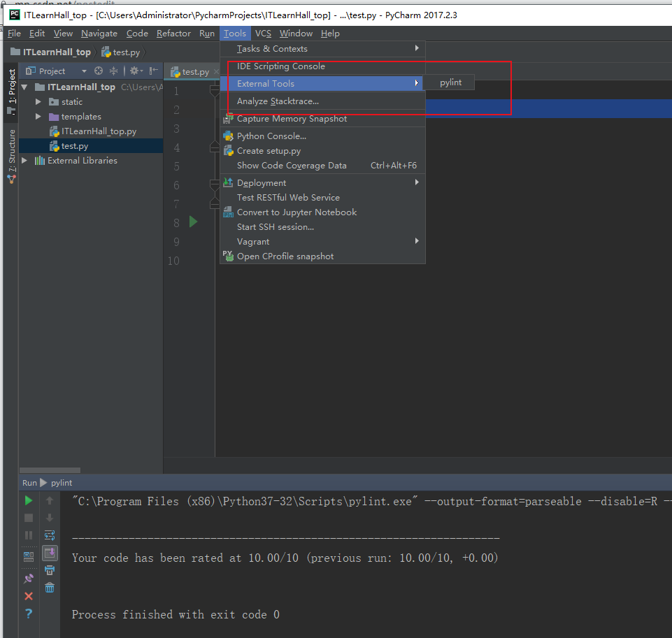Open the Project view dropdown arrow
Image resolution: width=672 pixels, height=638 pixels.
pyautogui.click(x=84, y=71)
